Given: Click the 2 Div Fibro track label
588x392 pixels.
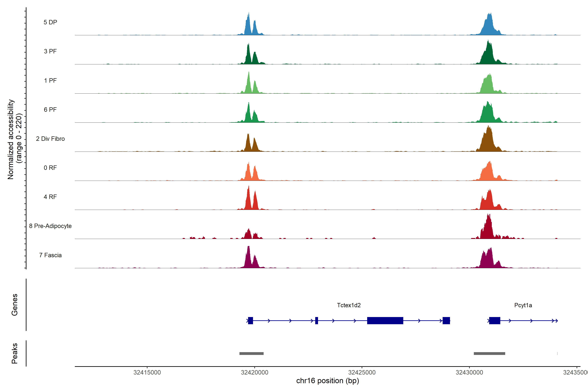Looking at the screenshot, I should point(50,139).
